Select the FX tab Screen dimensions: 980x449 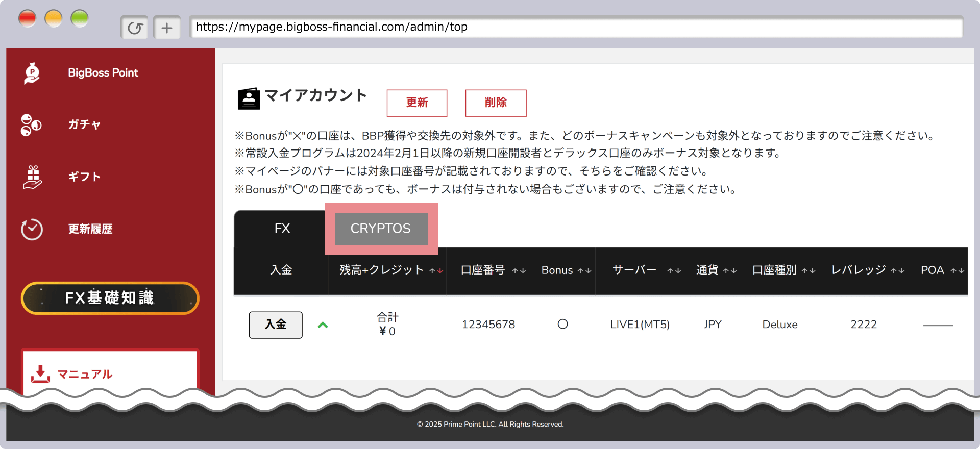282,229
